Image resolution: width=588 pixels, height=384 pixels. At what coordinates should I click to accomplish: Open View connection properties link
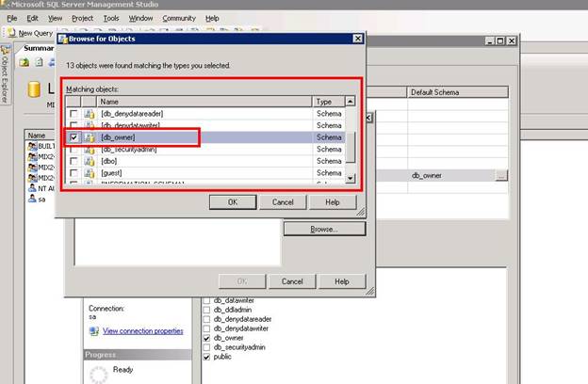pyautogui.click(x=142, y=331)
